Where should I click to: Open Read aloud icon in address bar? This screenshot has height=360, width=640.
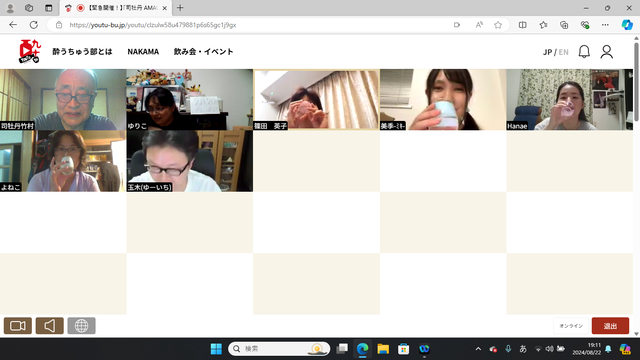479,25
